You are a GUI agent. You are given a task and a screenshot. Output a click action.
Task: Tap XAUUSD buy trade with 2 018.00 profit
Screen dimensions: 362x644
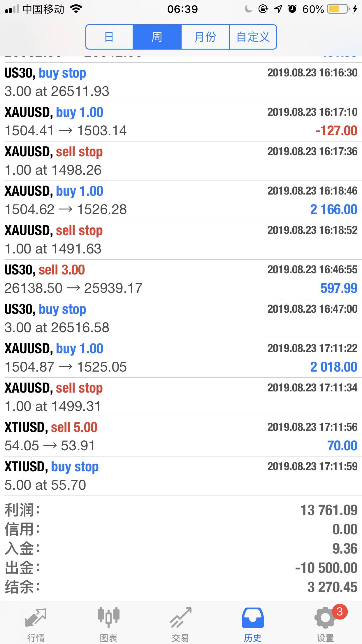pyautogui.click(x=181, y=358)
